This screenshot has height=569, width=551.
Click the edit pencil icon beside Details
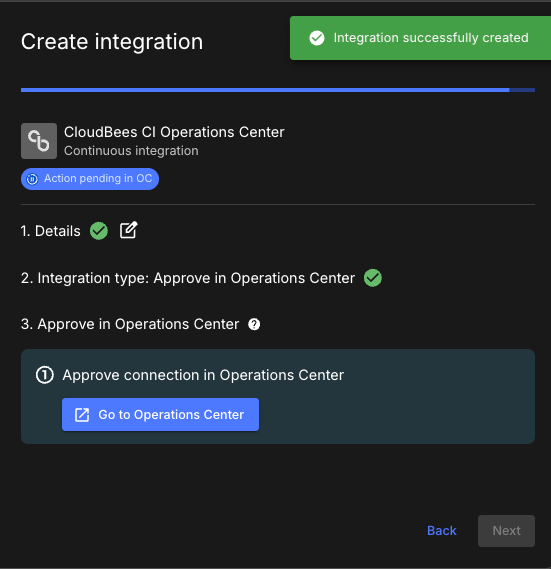coord(128,230)
